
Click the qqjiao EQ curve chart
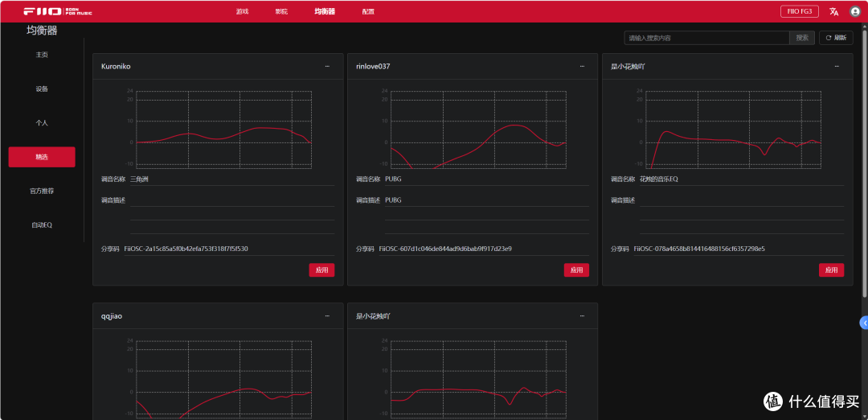pos(223,378)
